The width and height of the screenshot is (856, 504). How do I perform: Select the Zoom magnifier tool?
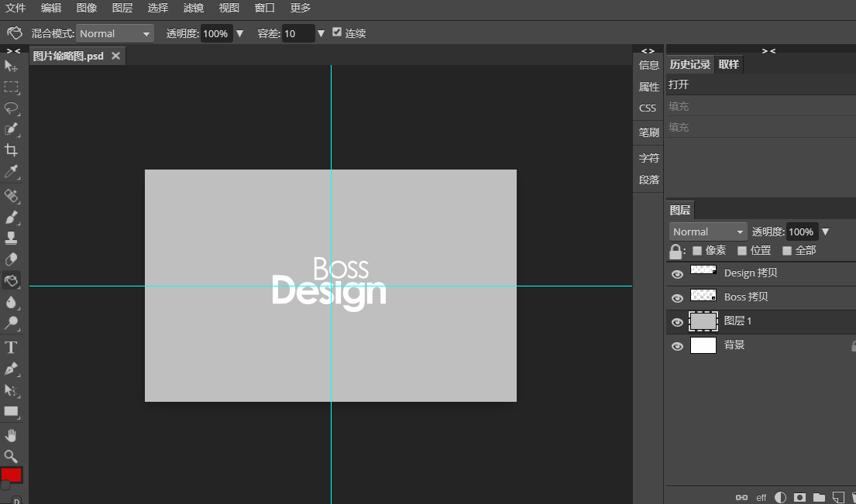(12, 456)
